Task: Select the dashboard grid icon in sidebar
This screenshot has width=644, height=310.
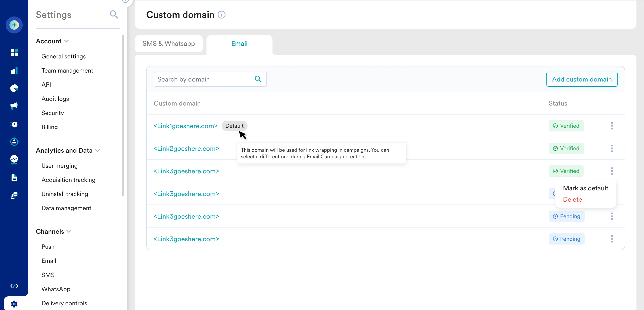Action: coord(14,52)
